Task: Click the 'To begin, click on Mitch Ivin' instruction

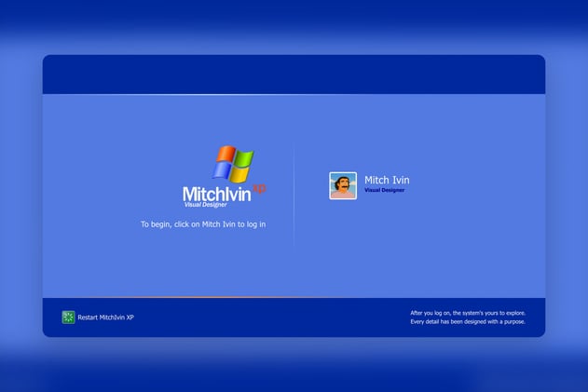Action: [x=203, y=224]
